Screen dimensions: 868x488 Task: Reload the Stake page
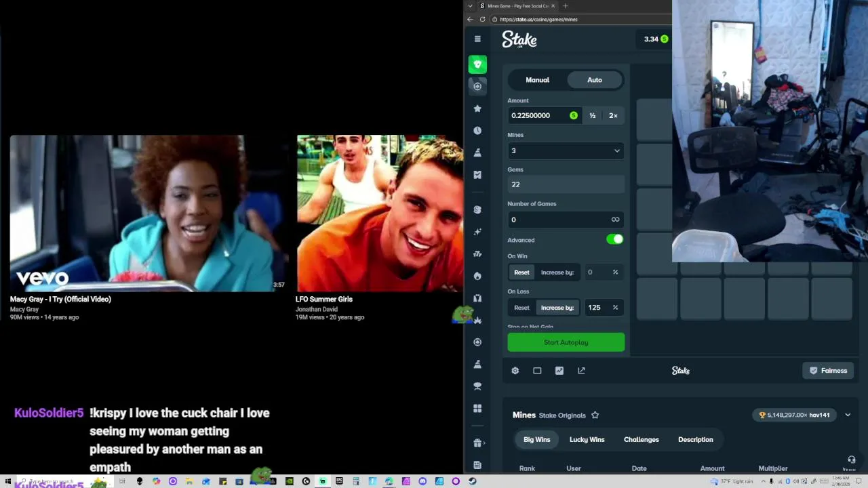coord(482,19)
